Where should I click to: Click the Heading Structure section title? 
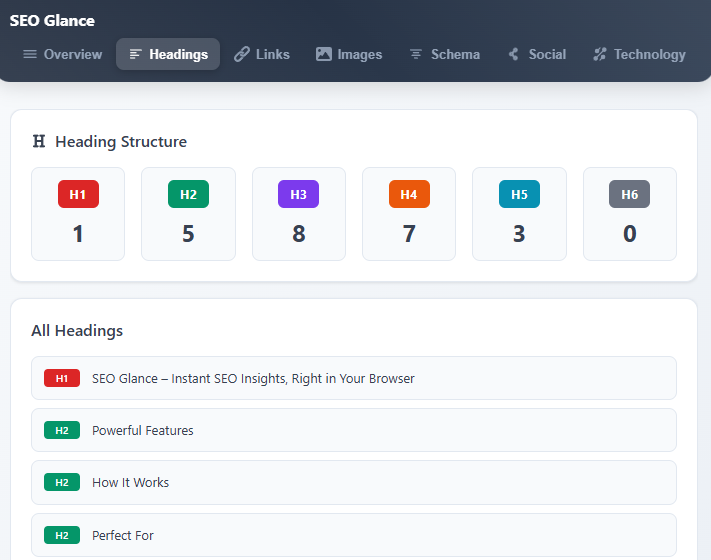pos(121,141)
